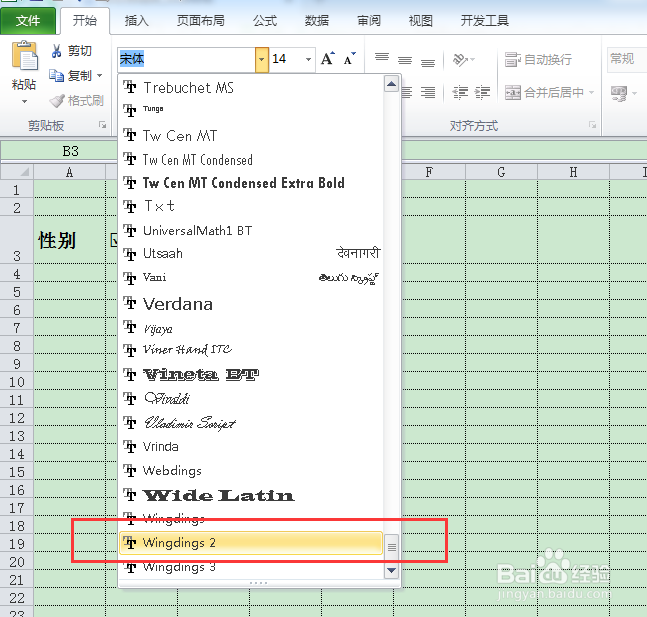Switch to Home (开始) tab
Image resolution: width=647 pixels, height=617 pixels.
tap(85, 21)
